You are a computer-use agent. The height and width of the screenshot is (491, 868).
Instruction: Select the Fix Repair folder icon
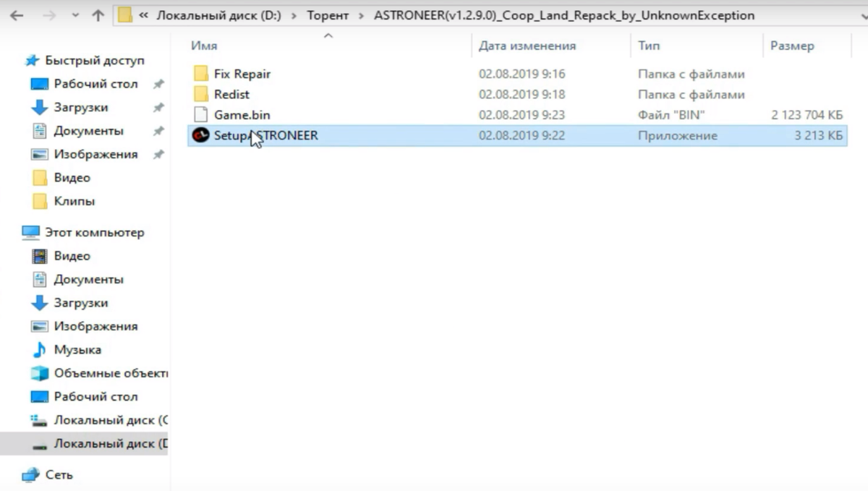click(201, 74)
